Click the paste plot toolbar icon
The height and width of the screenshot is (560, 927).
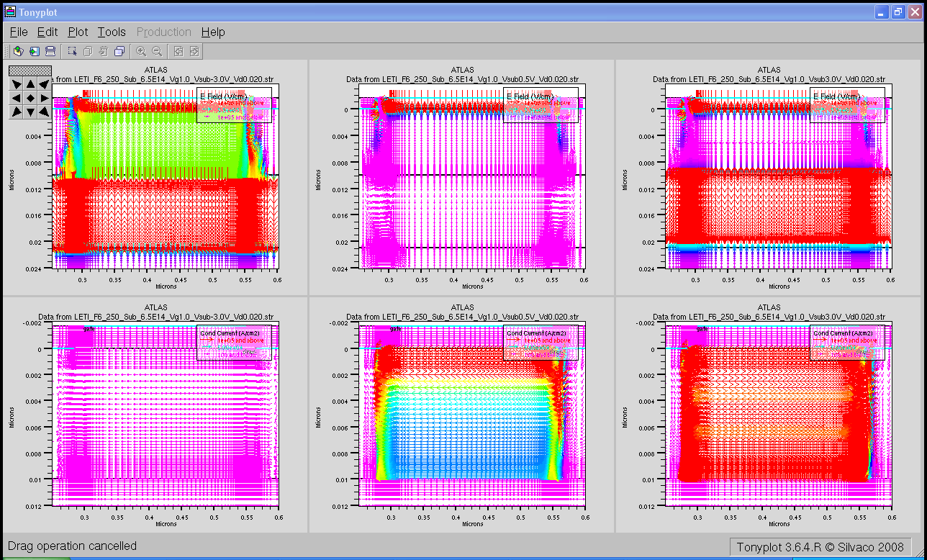104,51
